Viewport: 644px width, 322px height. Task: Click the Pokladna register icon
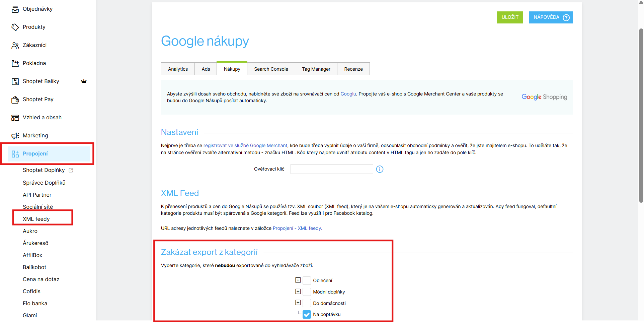pos(15,63)
